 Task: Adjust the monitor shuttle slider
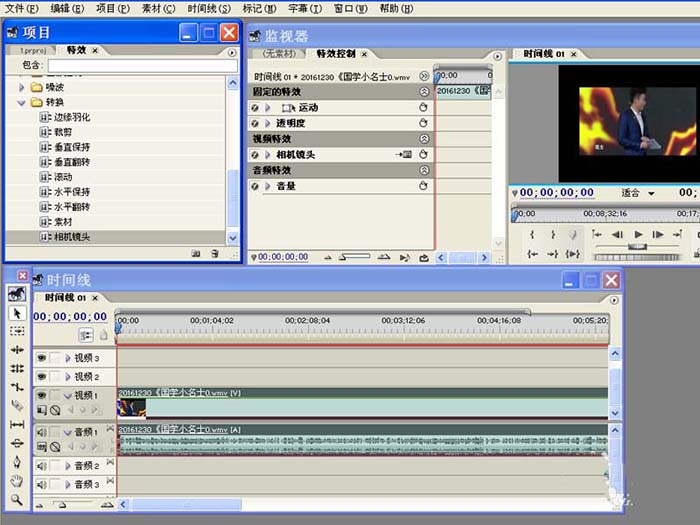637,246
